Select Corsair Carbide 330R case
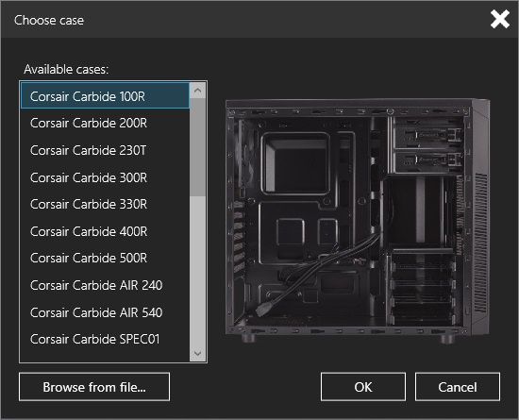Viewport: 519px width, 420px height. 105,204
